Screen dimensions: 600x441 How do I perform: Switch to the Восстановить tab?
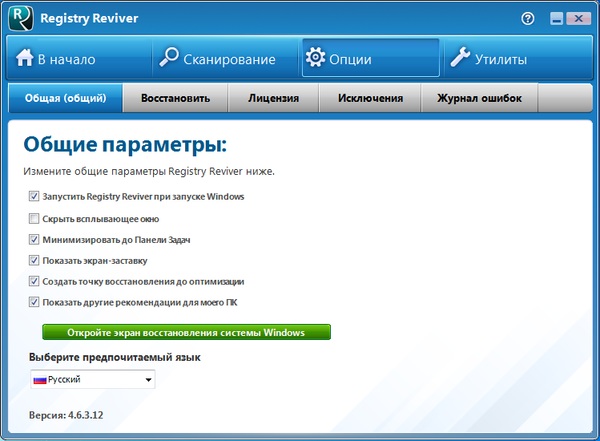pos(175,98)
